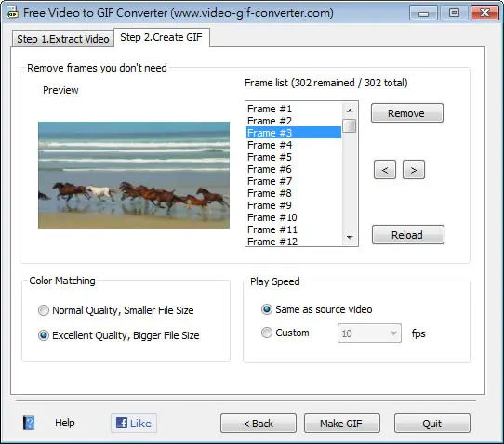The width and height of the screenshot is (504, 444).
Task: Click the Help question mark icon
Action: pos(29,423)
